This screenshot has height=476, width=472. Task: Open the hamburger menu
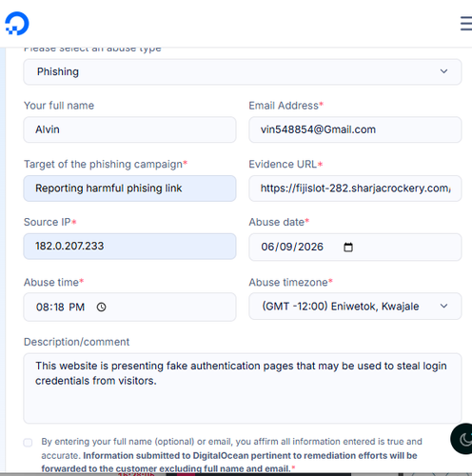(466, 24)
